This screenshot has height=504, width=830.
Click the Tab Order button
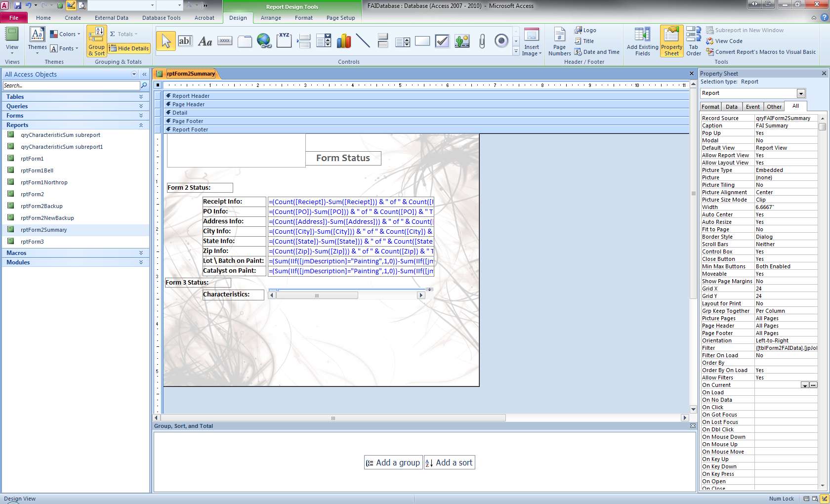(x=694, y=42)
